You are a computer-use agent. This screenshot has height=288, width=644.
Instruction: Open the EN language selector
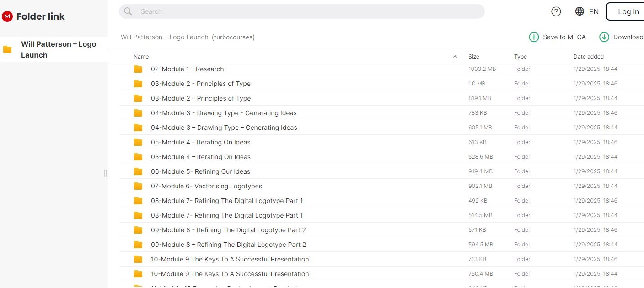[x=594, y=12]
